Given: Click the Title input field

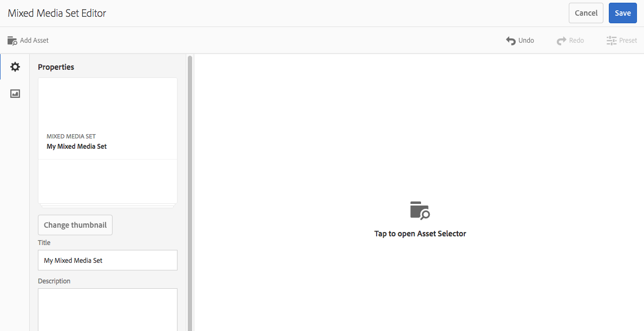Looking at the screenshot, I should click(108, 260).
